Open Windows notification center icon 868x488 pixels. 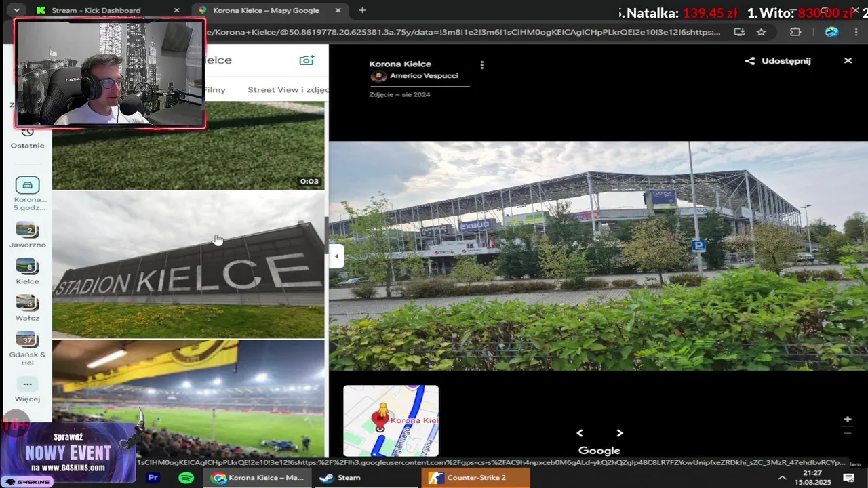[848, 478]
